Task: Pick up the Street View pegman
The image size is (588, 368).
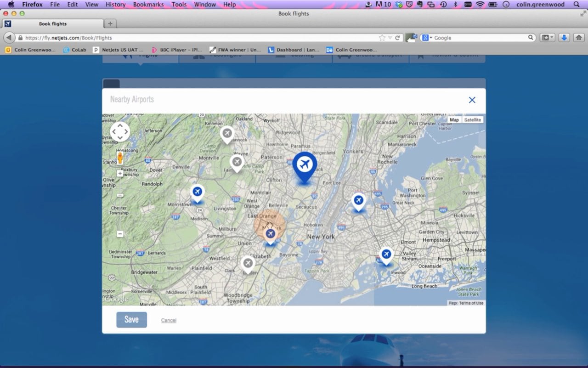Action: (x=120, y=158)
